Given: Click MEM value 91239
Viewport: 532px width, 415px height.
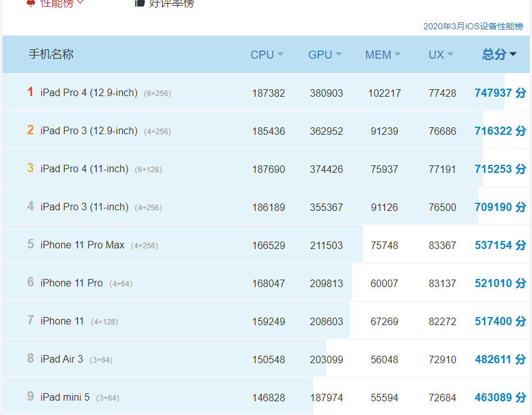Looking at the screenshot, I should tap(384, 131).
